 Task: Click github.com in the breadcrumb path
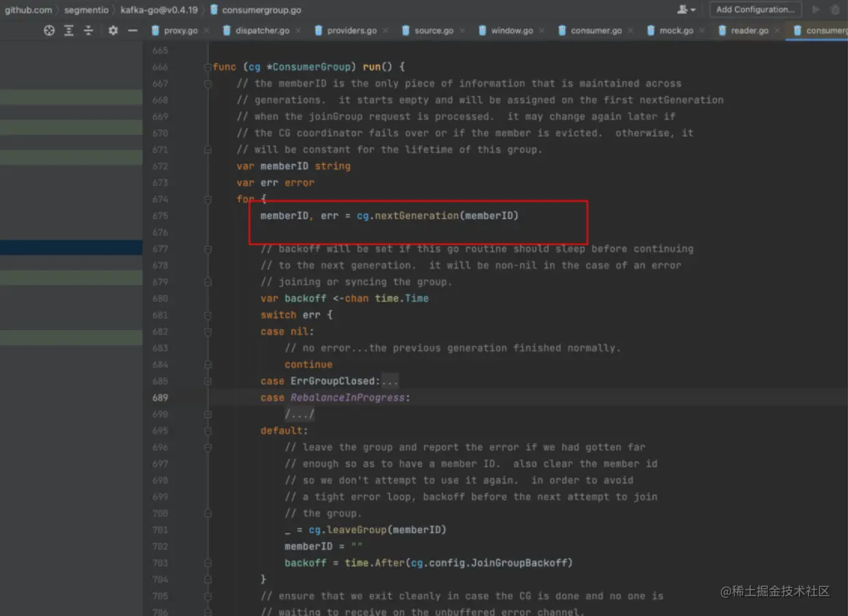[x=28, y=10]
